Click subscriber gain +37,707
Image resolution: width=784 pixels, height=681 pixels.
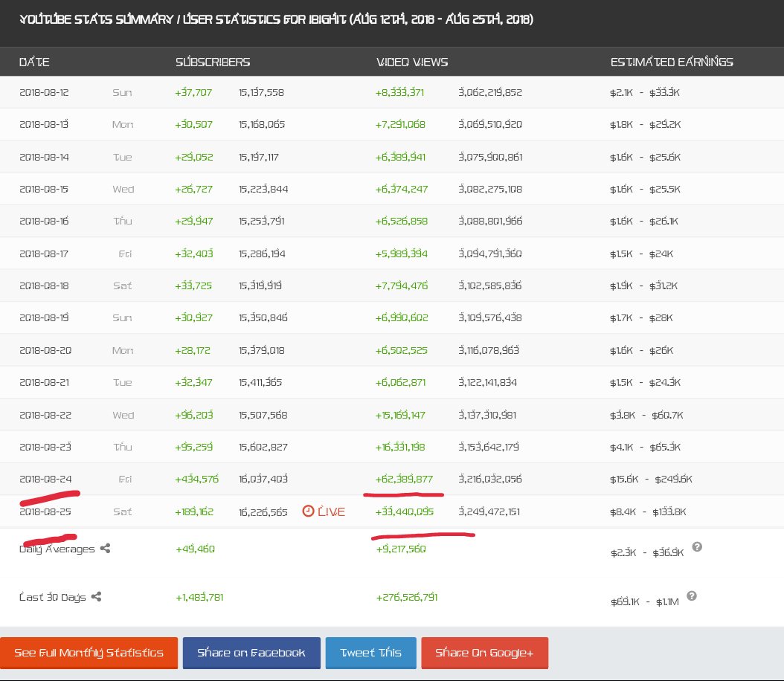click(193, 92)
